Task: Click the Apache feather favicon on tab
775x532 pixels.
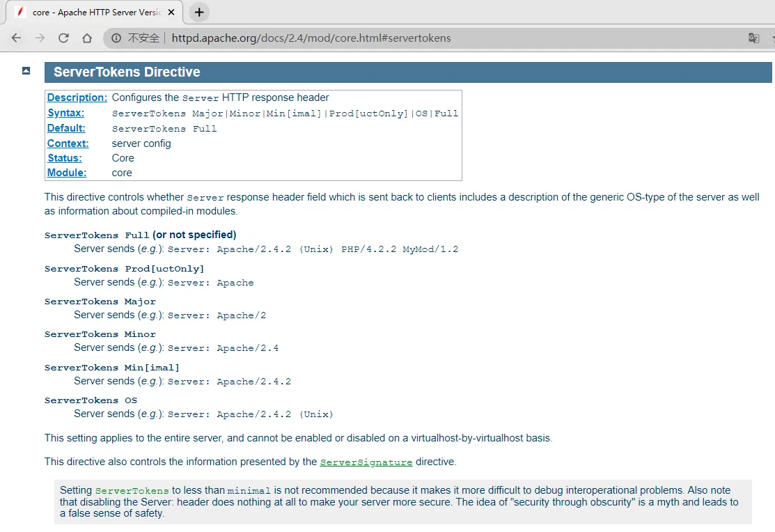Action: (20, 12)
